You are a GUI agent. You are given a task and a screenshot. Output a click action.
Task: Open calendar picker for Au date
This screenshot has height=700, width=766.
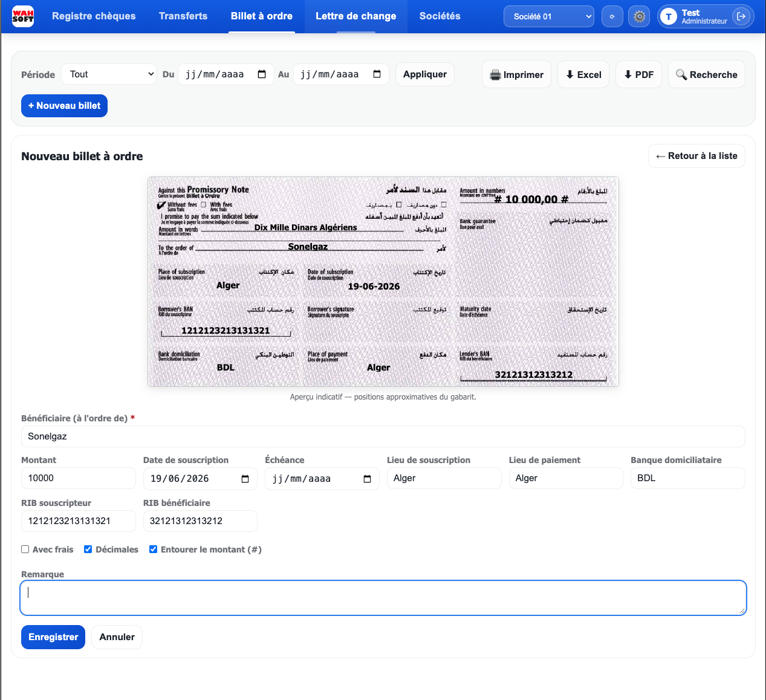point(377,74)
